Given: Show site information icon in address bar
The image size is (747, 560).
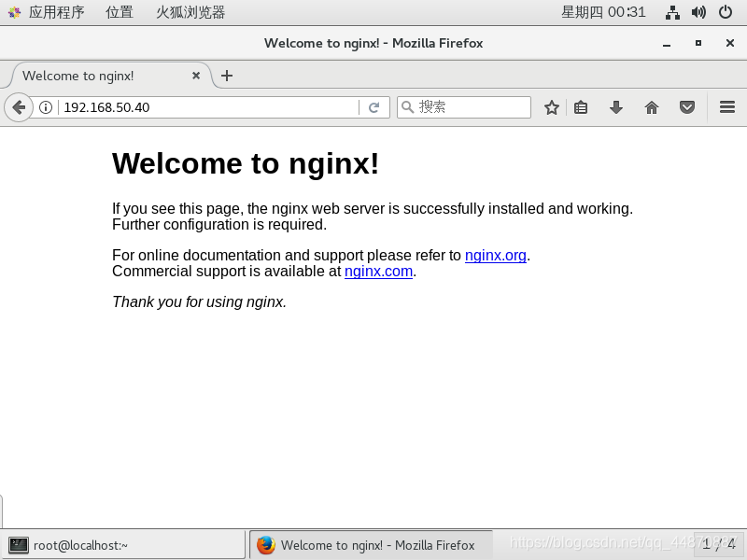Looking at the screenshot, I should pos(46,107).
